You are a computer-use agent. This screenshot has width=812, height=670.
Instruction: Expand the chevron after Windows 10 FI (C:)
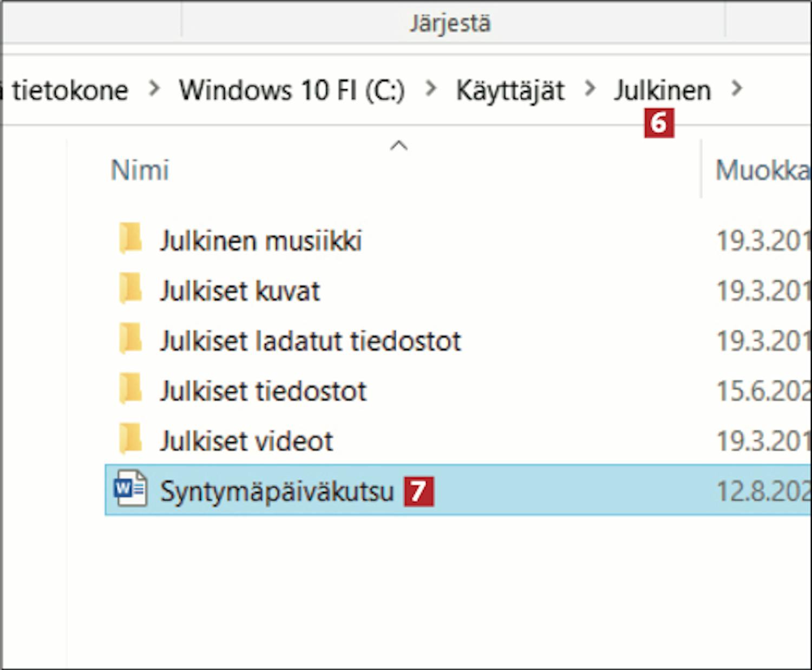(431, 89)
